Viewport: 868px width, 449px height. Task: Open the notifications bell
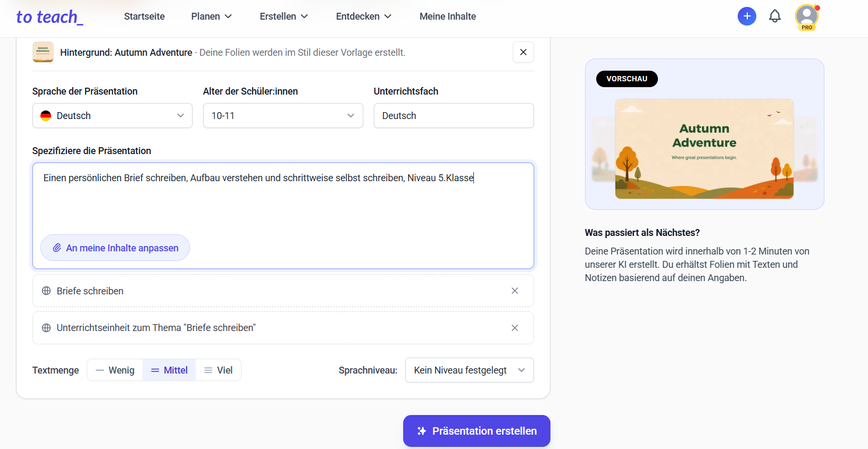click(x=775, y=16)
